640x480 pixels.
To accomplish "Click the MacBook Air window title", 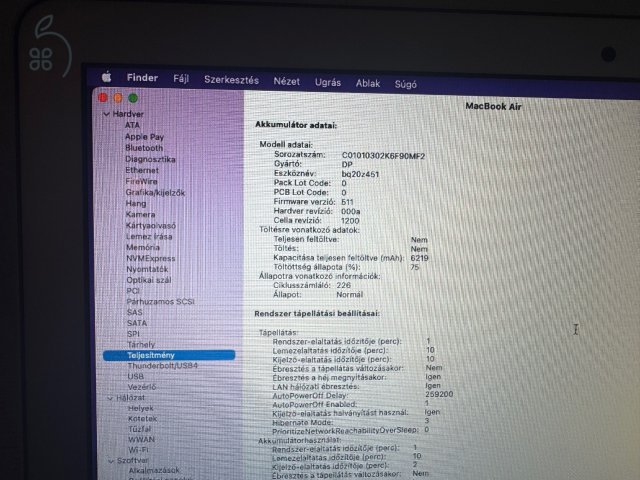I will coord(493,107).
